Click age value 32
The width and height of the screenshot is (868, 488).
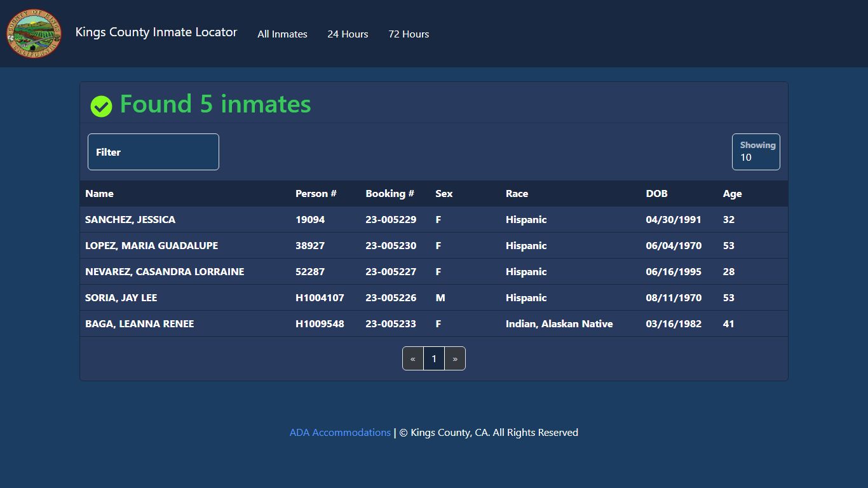pyautogui.click(x=729, y=220)
